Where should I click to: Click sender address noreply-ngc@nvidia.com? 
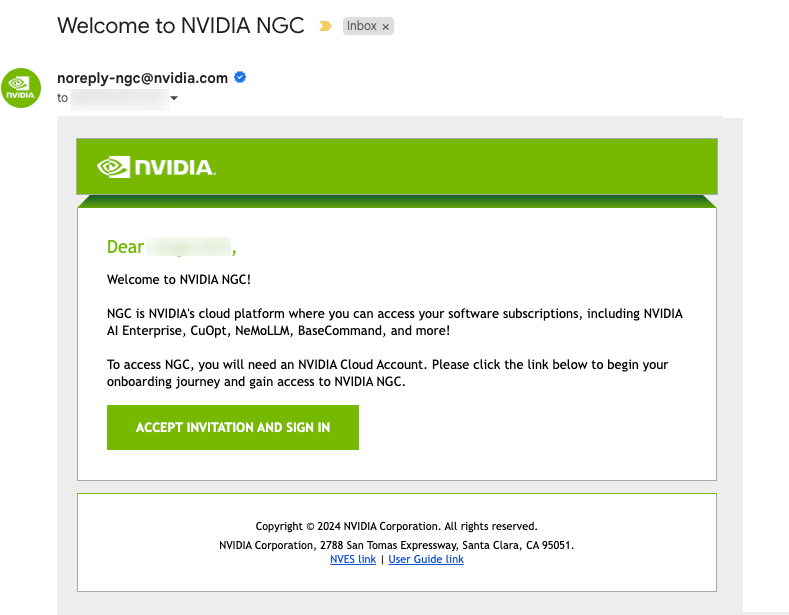143,77
